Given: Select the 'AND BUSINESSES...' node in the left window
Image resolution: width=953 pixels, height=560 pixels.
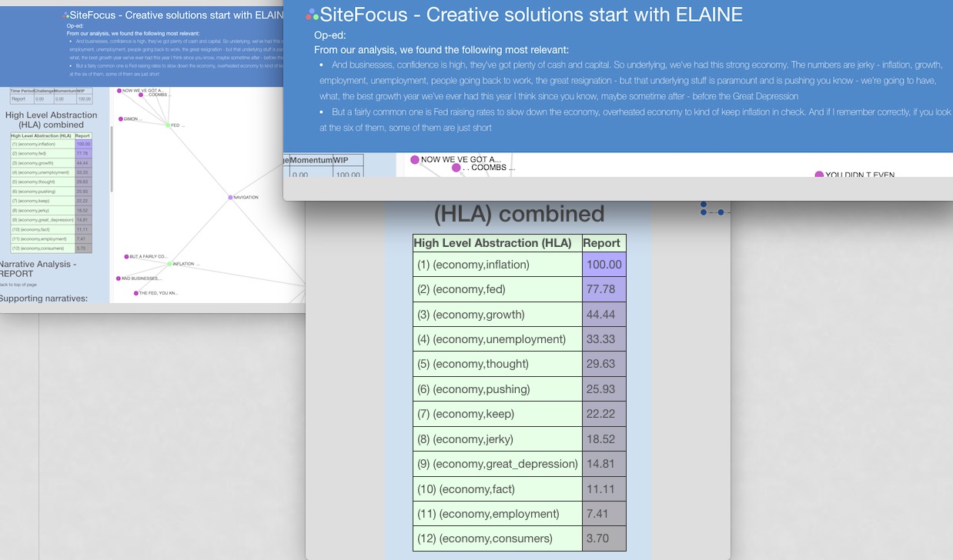Looking at the screenshot, I should pos(119,278).
